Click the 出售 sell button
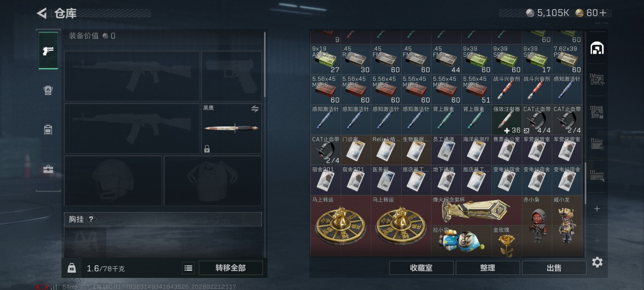This screenshot has height=290, width=644. tap(554, 268)
